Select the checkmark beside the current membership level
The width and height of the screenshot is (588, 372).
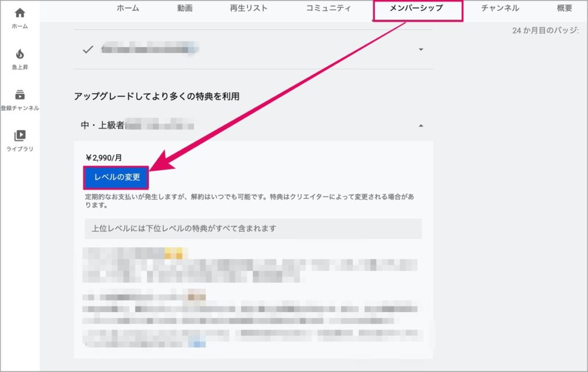pyautogui.click(x=88, y=49)
